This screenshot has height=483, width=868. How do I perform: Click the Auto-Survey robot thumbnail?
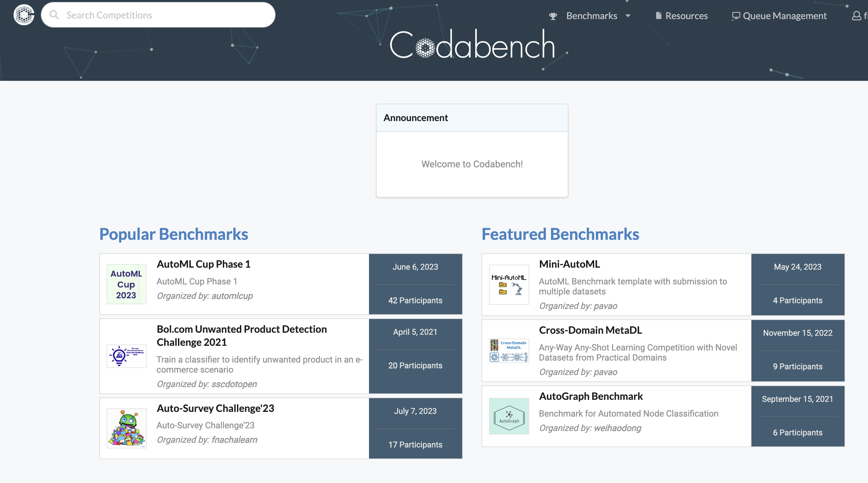coord(126,428)
